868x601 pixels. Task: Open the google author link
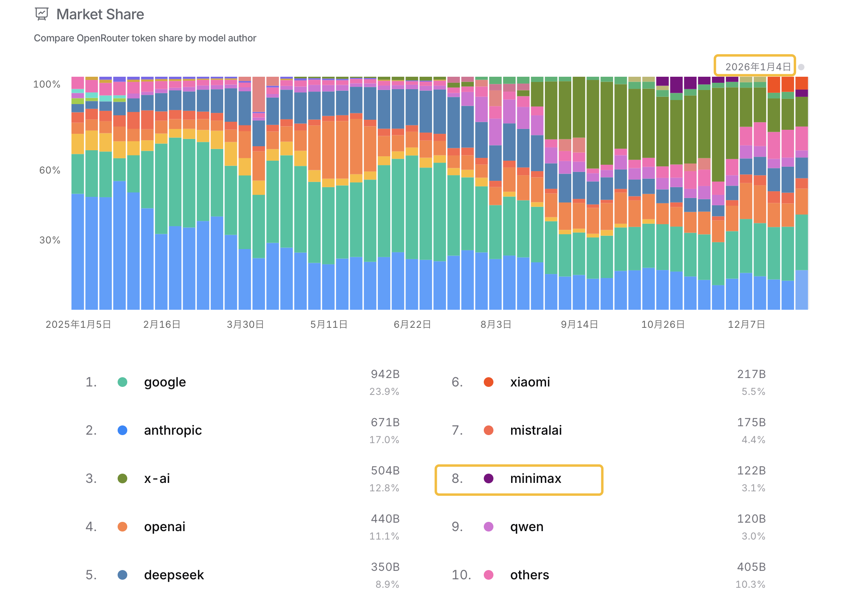(165, 382)
